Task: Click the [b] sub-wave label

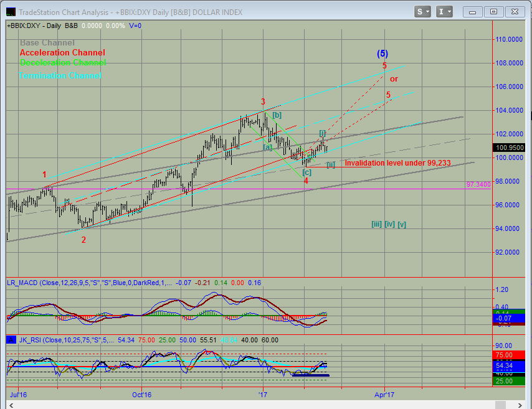Action: (277, 115)
